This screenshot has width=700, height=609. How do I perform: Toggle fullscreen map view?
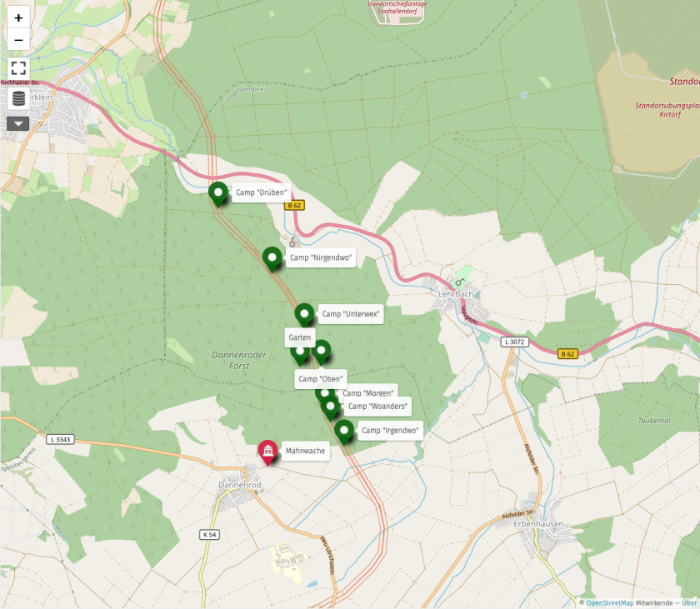tap(18, 68)
